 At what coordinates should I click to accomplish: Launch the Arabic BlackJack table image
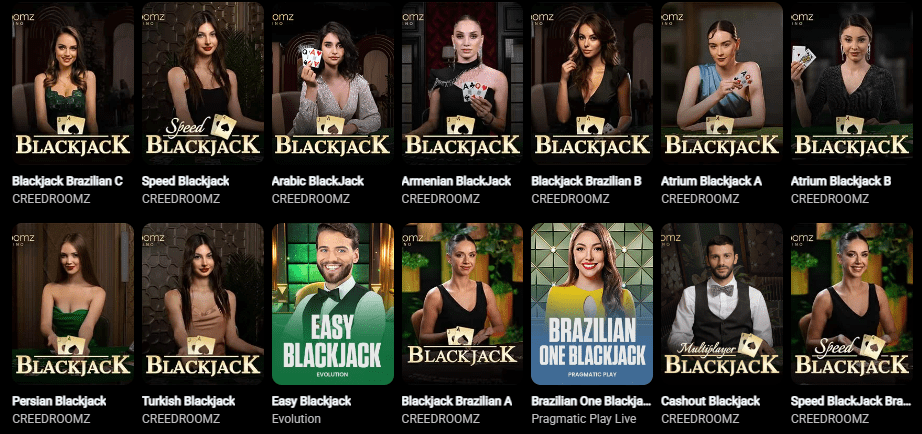(333, 83)
